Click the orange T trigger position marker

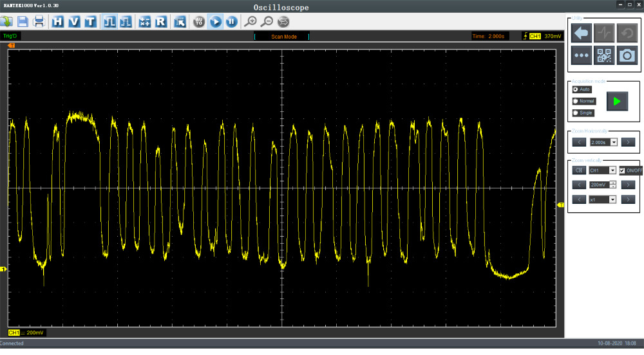(x=12, y=46)
